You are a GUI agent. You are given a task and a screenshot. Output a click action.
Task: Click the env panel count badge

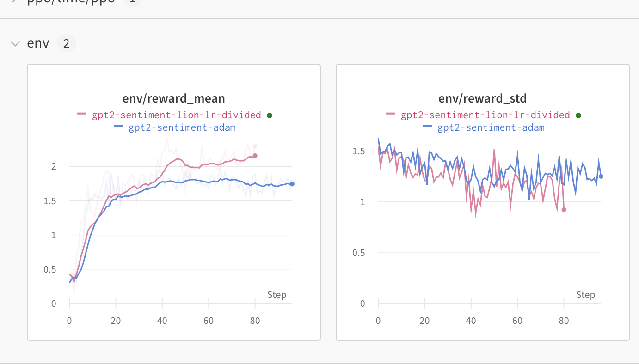66,43
